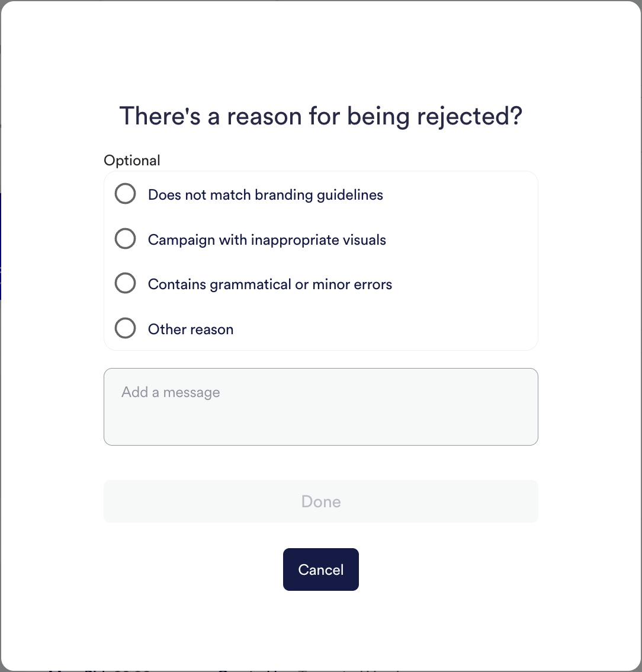Select "Does not match branding guidelines" option
Viewport: 642px width, 672px height.
tap(125, 193)
